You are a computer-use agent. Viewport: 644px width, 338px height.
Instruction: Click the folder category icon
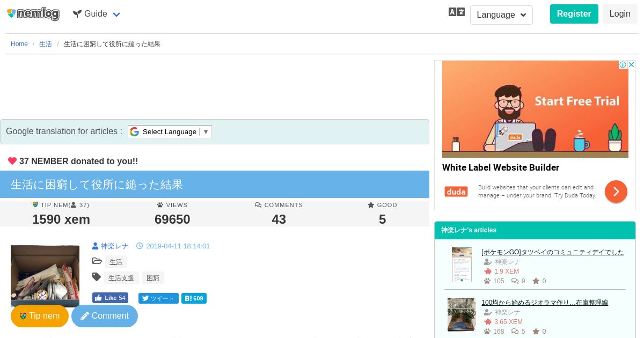point(97,261)
